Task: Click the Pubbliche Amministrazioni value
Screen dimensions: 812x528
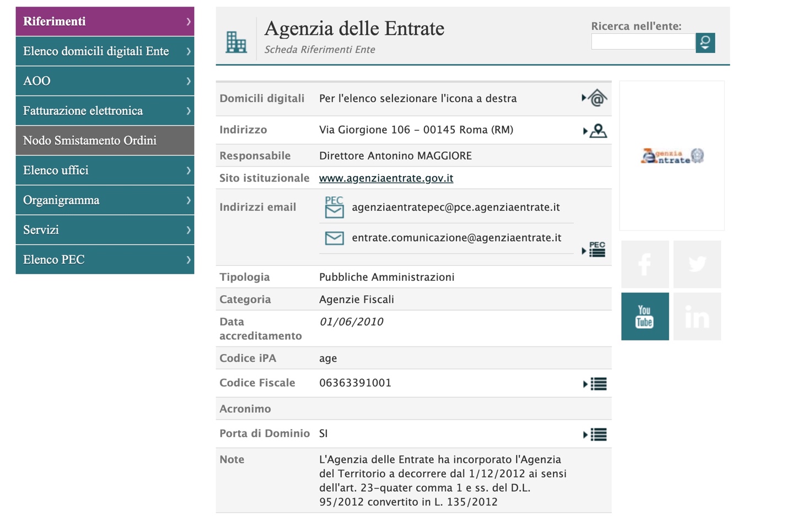Action: (x=387, y=277)
